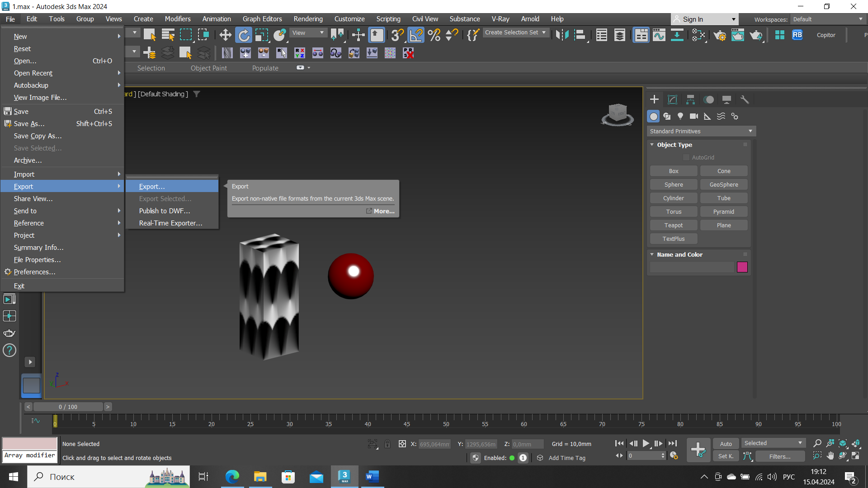Click the Mirror tool icon
This screenshot has height=488, width=868.
tap(562, 35)
